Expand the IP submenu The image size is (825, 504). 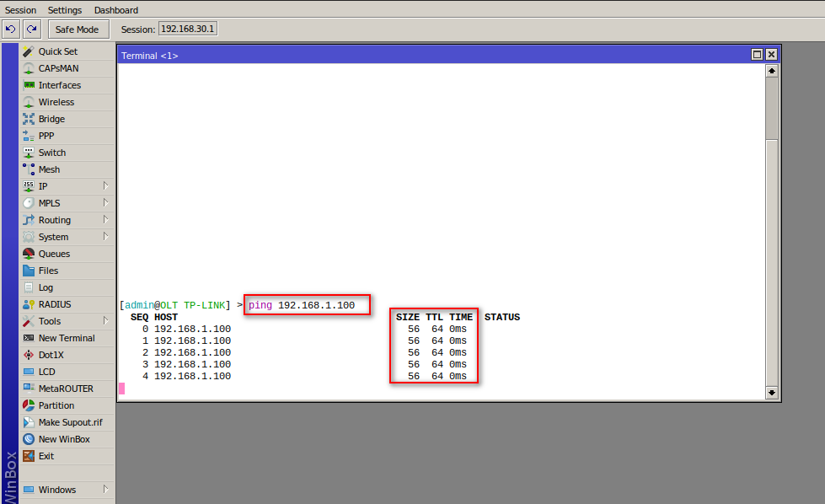[42, 186]
